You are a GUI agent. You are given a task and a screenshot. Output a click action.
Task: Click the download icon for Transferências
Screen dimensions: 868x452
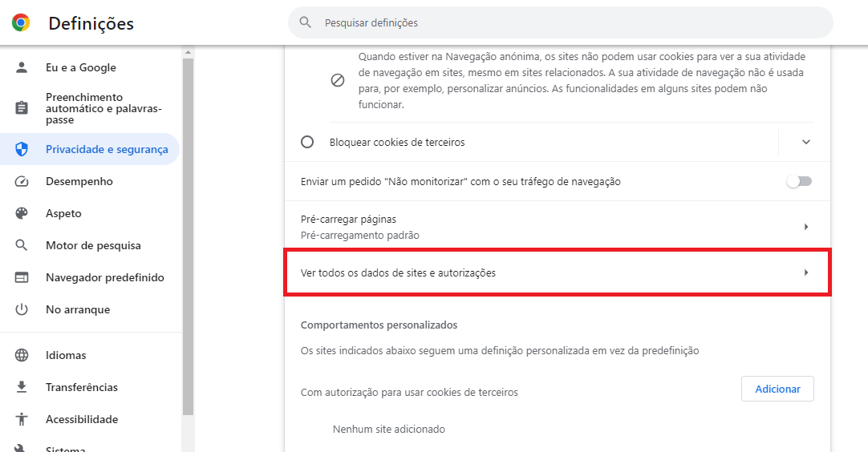22,387
